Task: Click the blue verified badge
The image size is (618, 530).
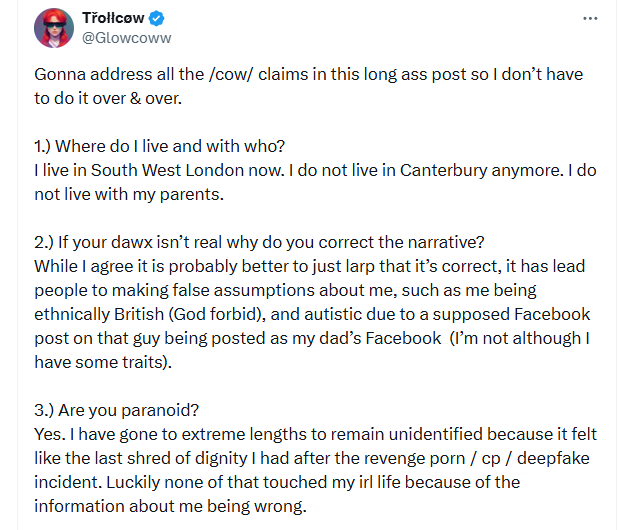Action: click(x=157, y=19)
